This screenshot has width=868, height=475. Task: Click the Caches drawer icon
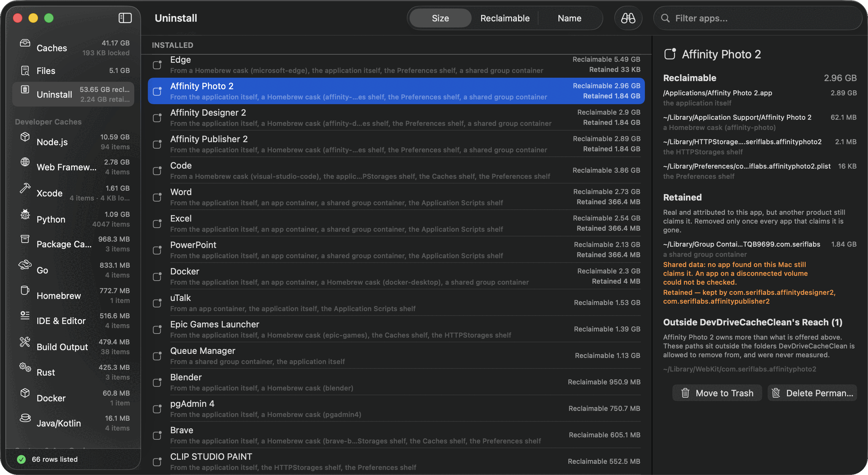click(25, 43)
